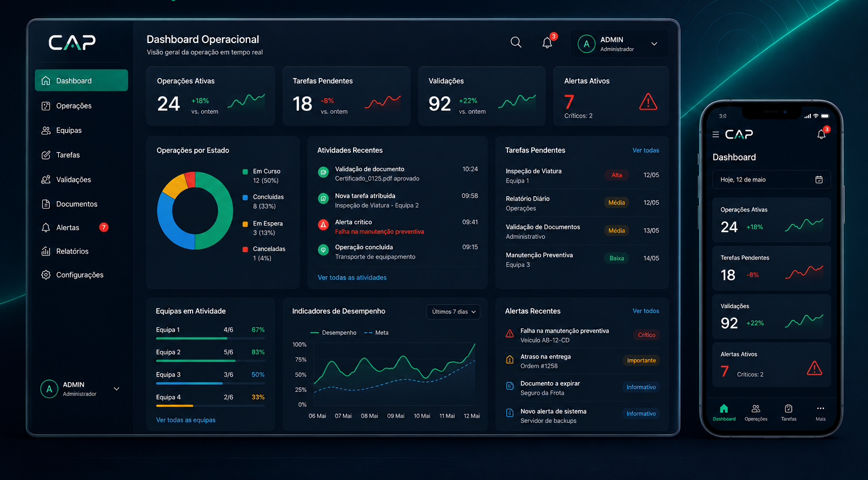Click warning triangle in phone Alertas Ativos
This screenshot has height=480, width=868.
(814, 369)
